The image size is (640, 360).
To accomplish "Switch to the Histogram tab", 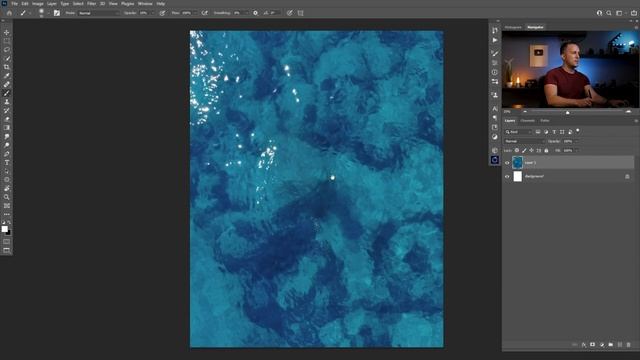I will (513, 27).
